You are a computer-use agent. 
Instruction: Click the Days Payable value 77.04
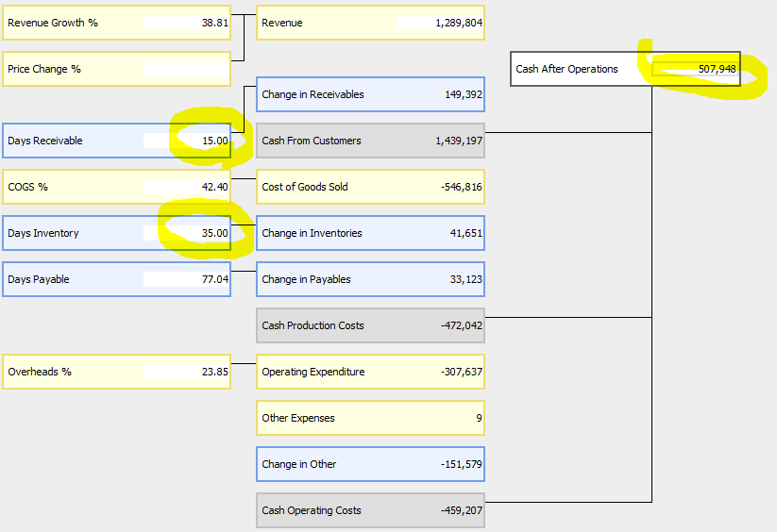(186, 279)
